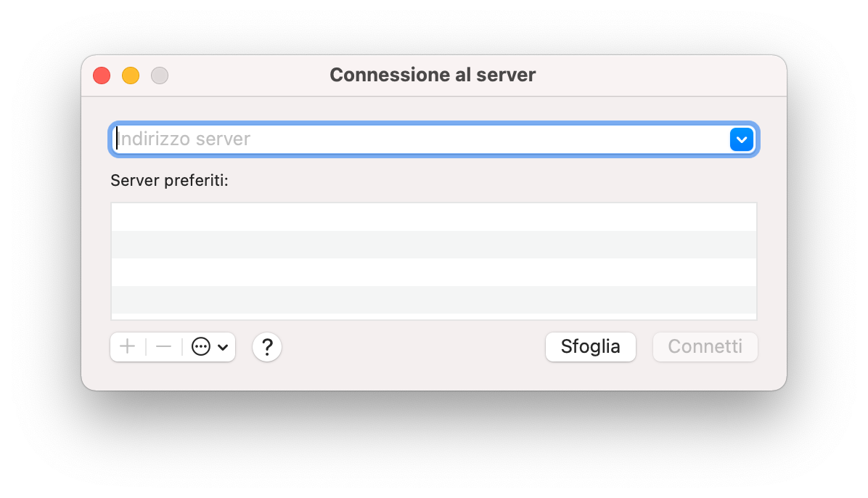Minimize the window with the yellow button

131,75
